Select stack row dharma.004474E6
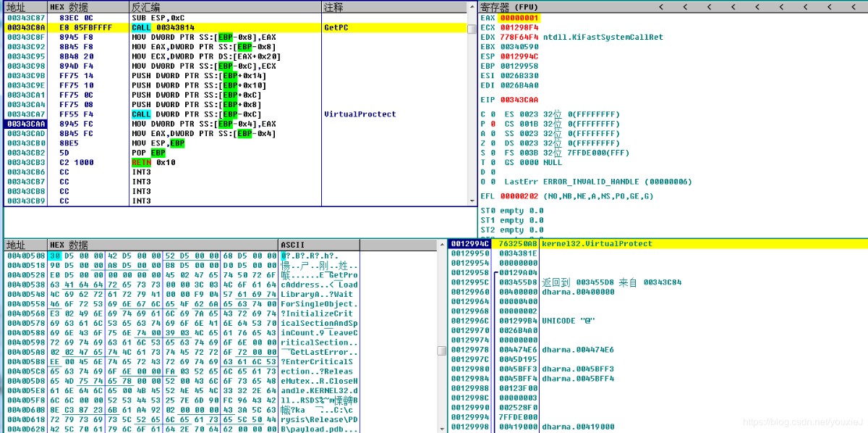Screen dimensions: 868x433 click(x=658, y=350)
